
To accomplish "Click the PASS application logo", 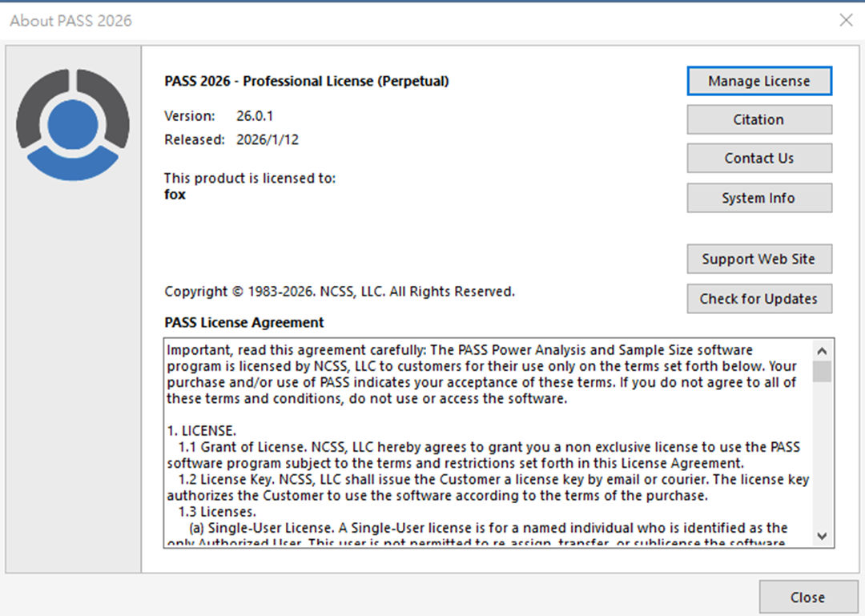I will coord(73,125).
